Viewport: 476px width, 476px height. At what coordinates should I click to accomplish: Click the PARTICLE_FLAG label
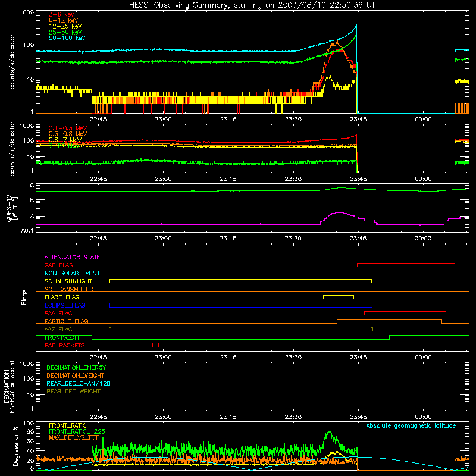click(67, 321)
